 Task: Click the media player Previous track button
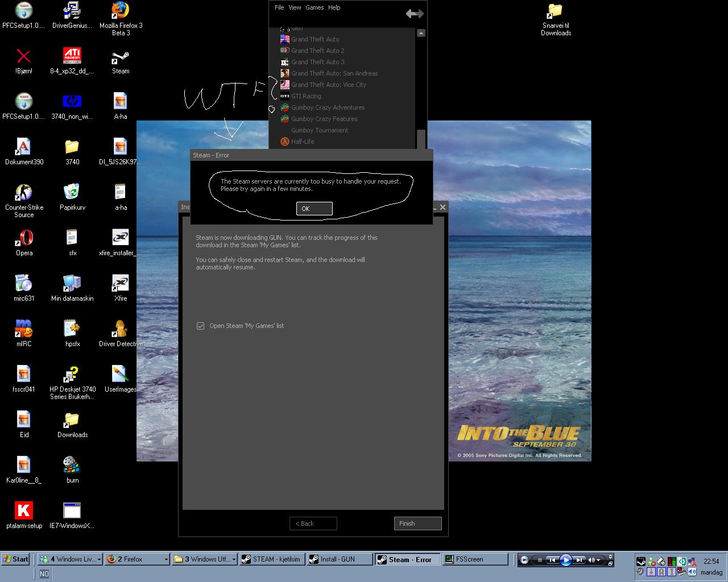(552, 560)
